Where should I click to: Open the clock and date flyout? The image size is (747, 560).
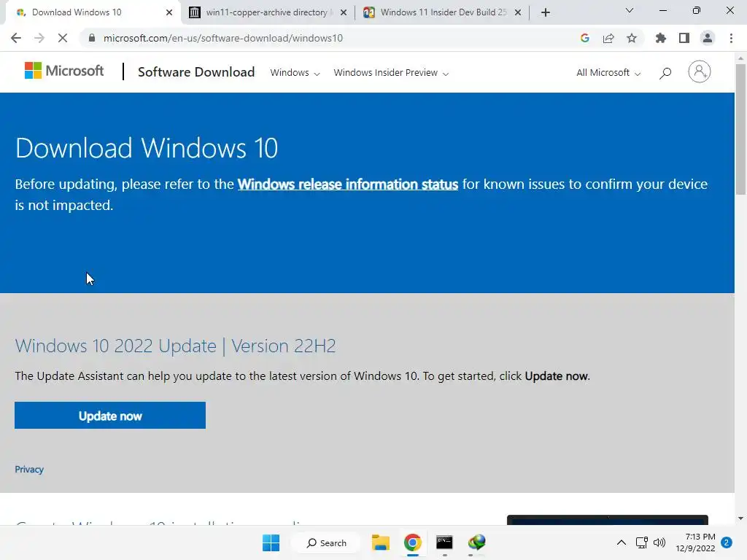pos(695,542)
